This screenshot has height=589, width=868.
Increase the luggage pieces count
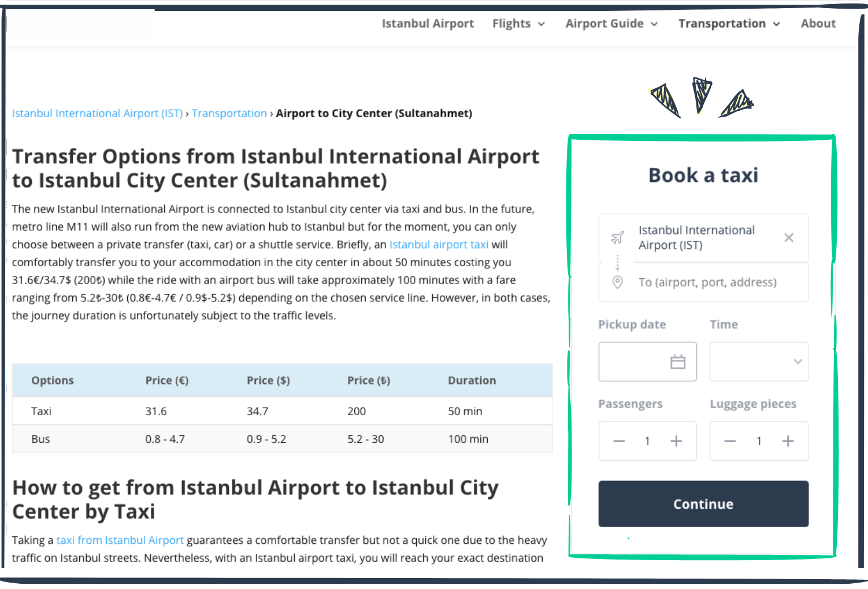click(x=788, y=441)
